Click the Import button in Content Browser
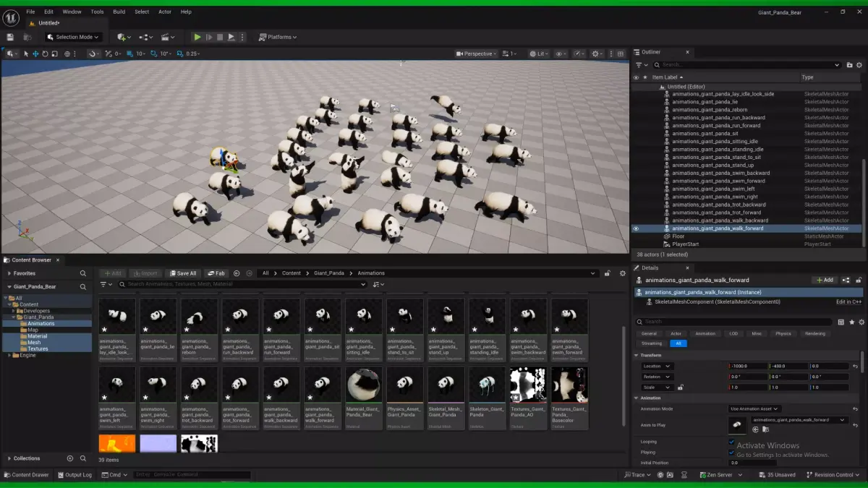This screenshot has width=868, height=488. pos(145,273)
